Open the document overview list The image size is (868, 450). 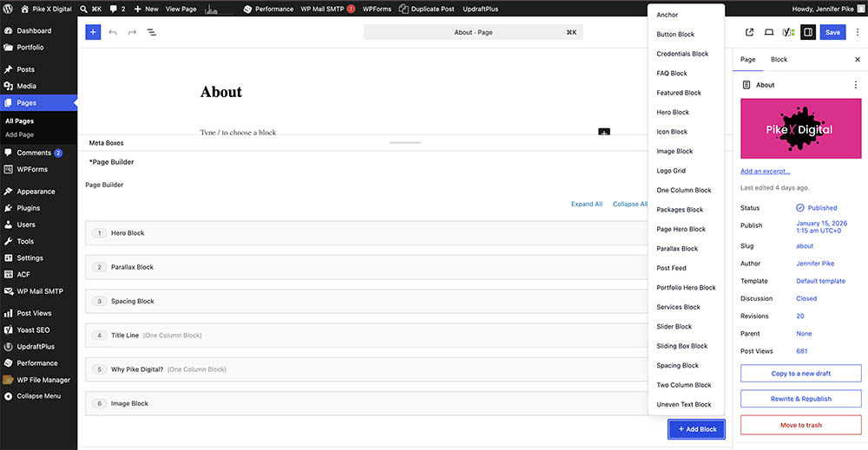(x=151, y=32)
